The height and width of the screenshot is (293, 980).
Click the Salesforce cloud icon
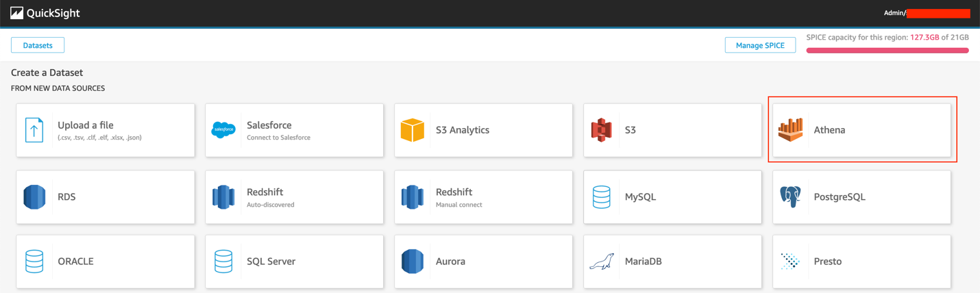click(223, 130)
